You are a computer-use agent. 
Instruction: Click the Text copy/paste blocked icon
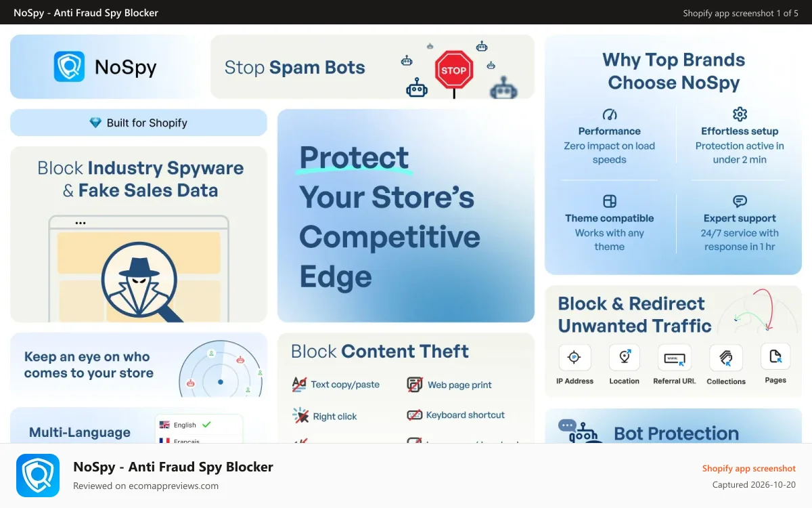[299, 384]
